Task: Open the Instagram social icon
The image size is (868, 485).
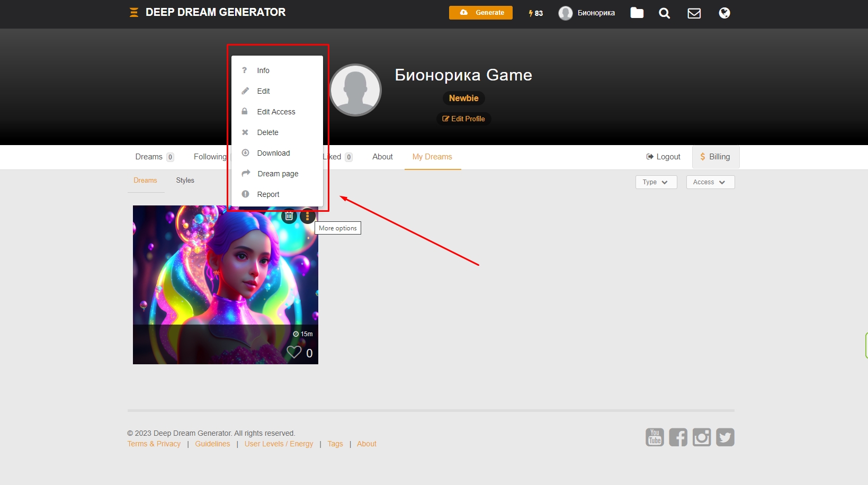Action: [x=702, y=437]
